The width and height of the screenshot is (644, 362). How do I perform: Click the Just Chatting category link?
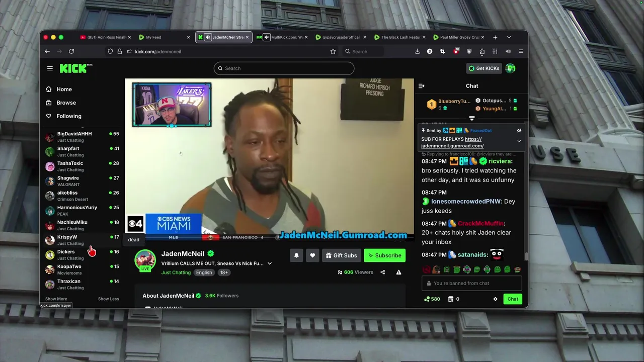[x=176, y=273]
